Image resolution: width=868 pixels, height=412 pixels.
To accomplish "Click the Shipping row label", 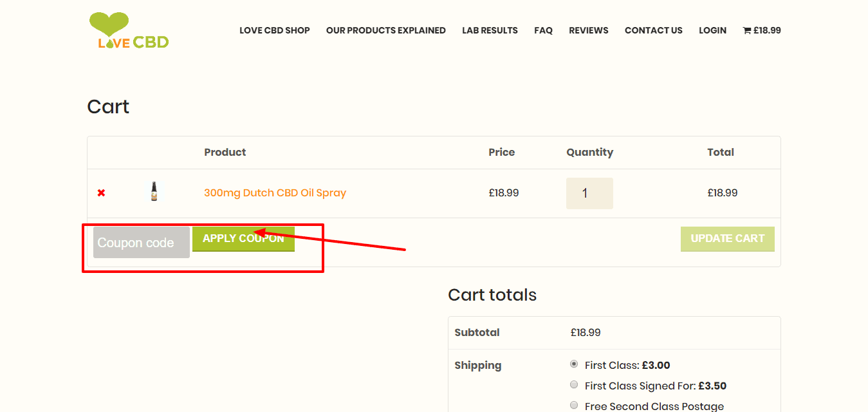I will (x=477, y=366).
